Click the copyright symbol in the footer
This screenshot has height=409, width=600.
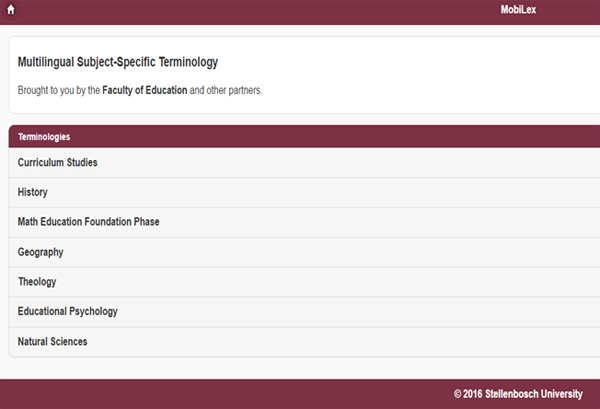[x=458, y=394]
